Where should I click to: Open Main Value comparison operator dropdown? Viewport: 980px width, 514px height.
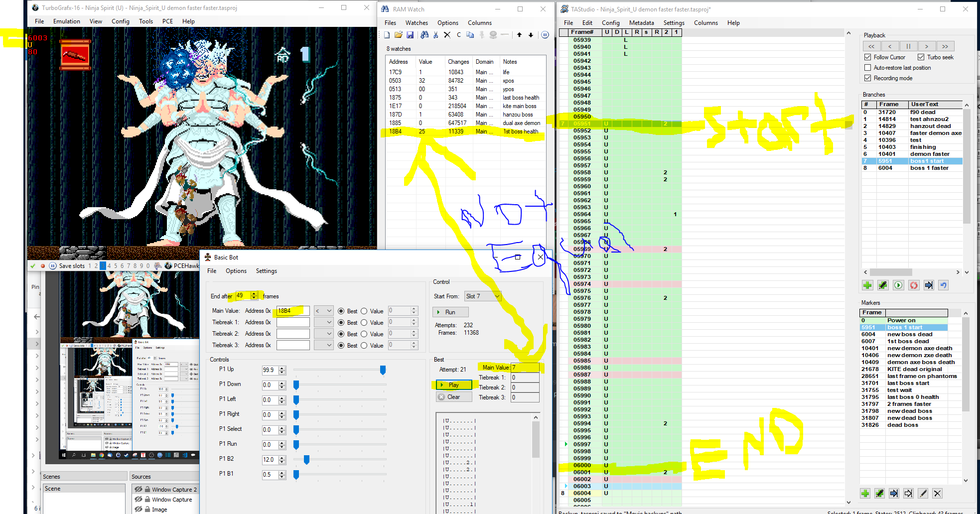[324, 311]
